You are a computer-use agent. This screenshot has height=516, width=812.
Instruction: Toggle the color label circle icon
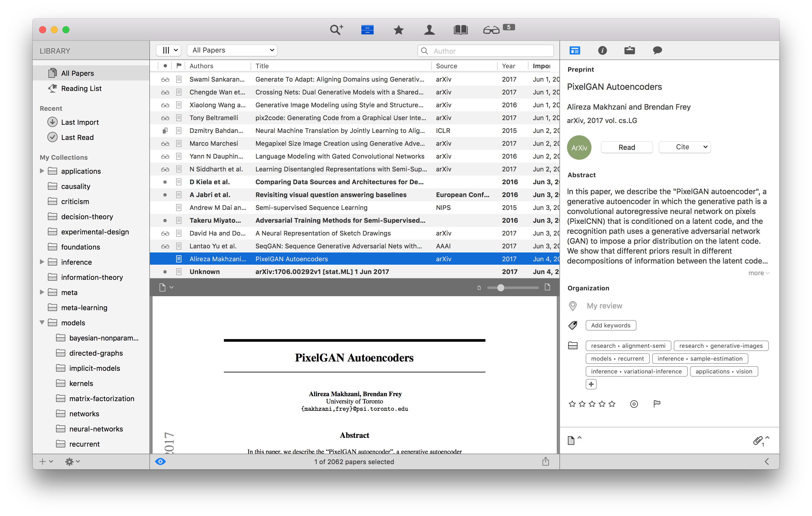[634, 404]
